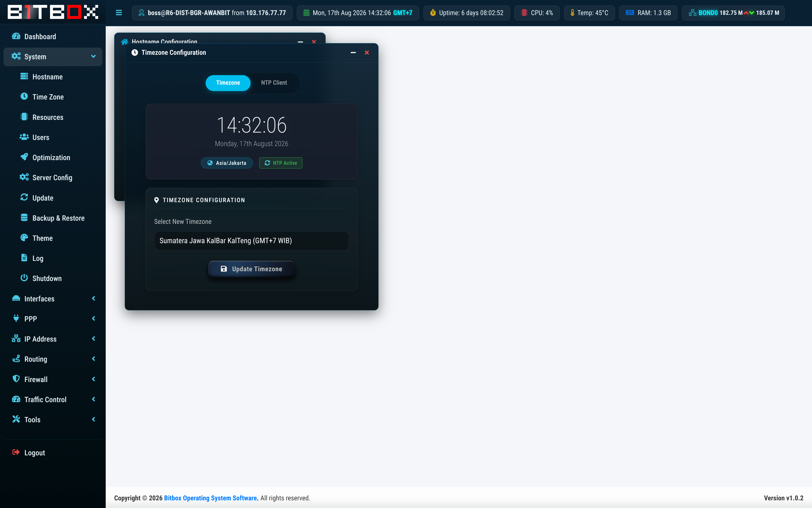
Task: Click the user session info chip
Action: pyautogui.click(x=212, y=13)
